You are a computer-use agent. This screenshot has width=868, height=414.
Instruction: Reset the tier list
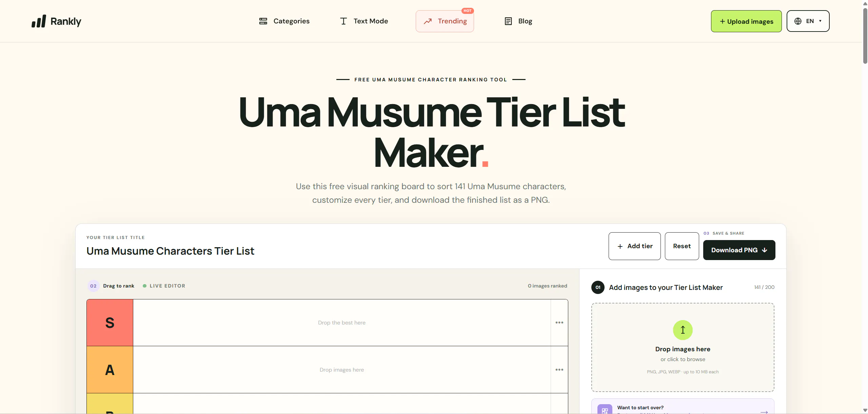tap(682, 246)
